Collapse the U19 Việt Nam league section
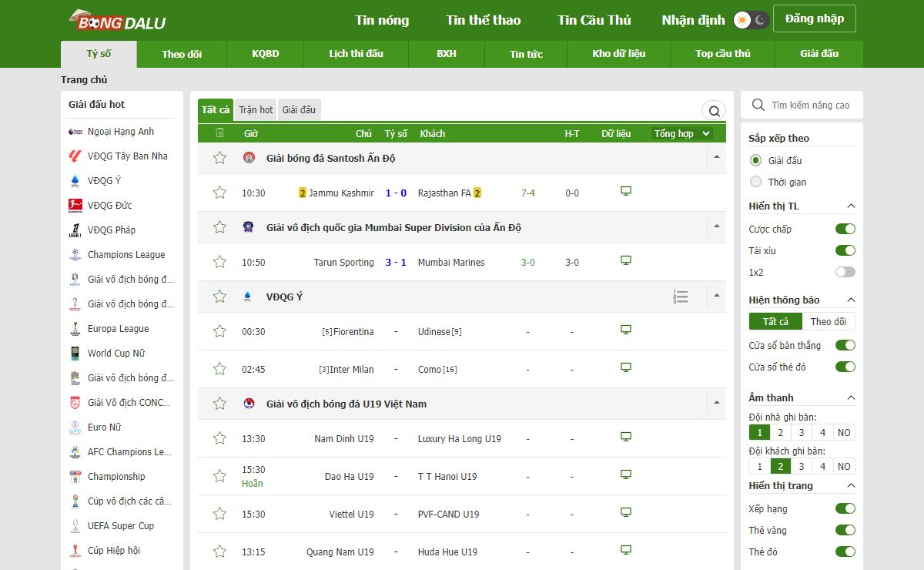Screen dimensions: 924x570 click(x=717, y=403)
